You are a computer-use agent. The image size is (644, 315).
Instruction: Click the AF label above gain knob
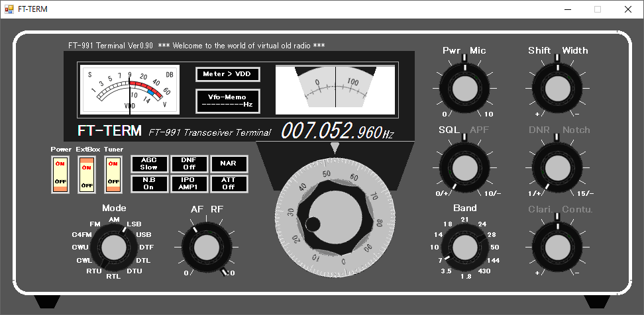197,210
